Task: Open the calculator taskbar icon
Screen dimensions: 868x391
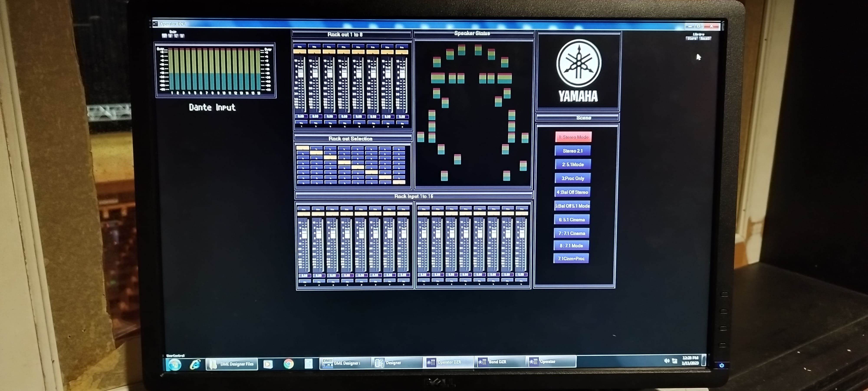Action: [x=308, y=364]
